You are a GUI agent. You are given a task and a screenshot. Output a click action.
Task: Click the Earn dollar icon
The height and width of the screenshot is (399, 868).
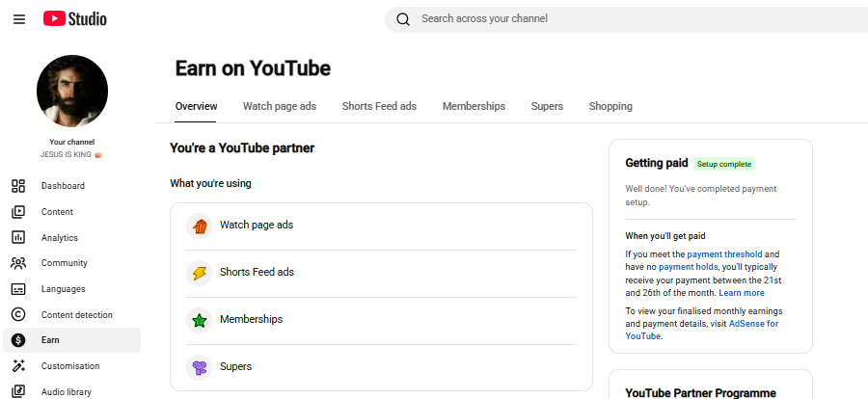click(18, 340)
